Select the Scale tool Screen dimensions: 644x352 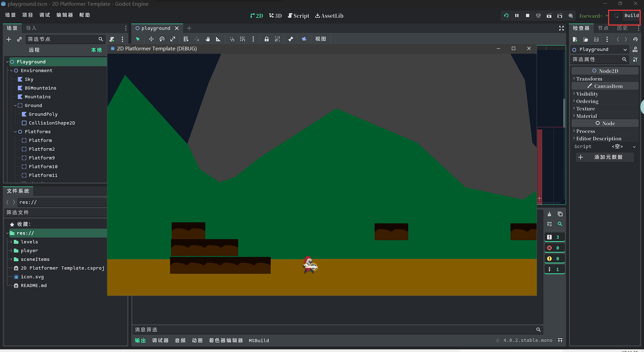click(x=172, y=39)
